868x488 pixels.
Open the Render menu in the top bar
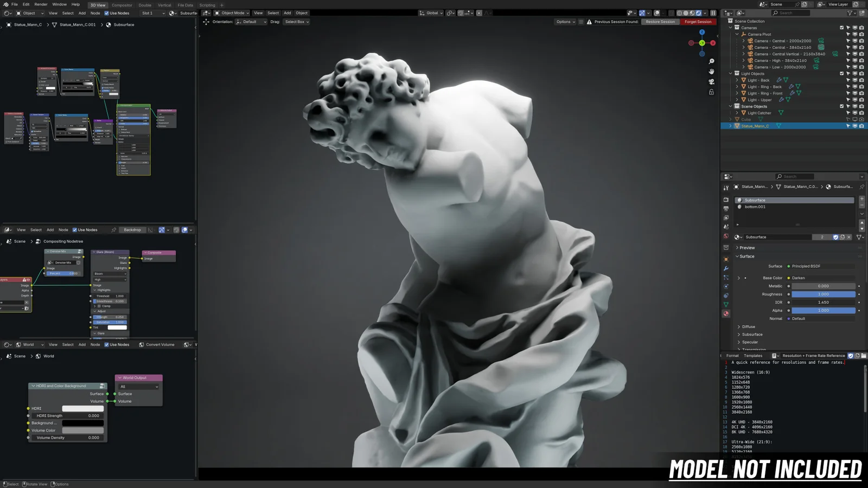(41, 4)
